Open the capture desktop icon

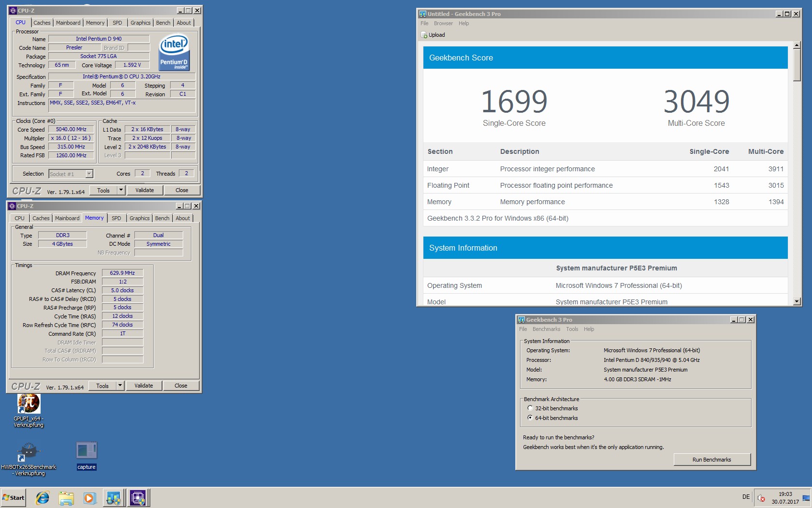[87, 456]
